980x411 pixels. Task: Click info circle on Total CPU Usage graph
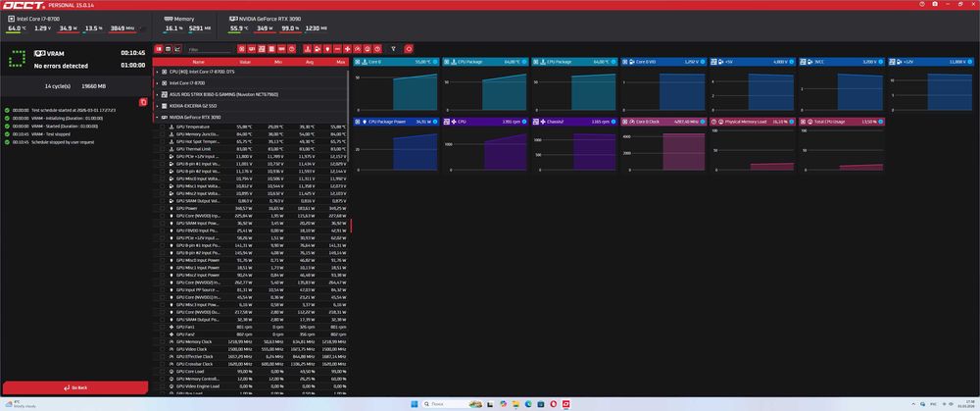pos(881,122)
